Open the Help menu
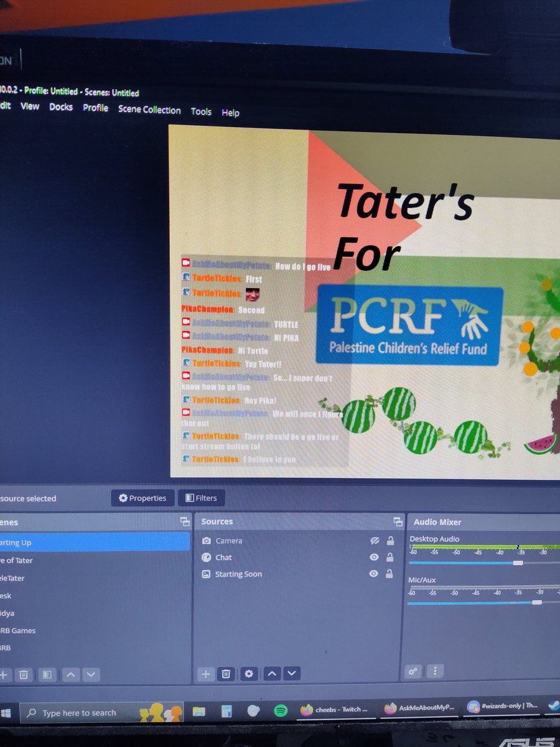Image resolution: width=560 pixels, height=747 pixels. pyautogui.click(x=230, y=113)
